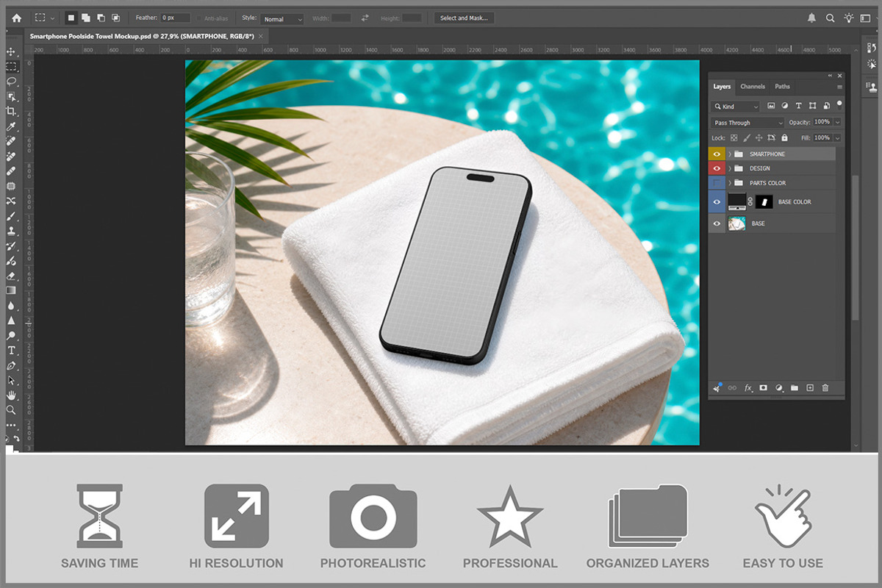
Task: Add a layer style with fx icon
Action: point(748,387)
